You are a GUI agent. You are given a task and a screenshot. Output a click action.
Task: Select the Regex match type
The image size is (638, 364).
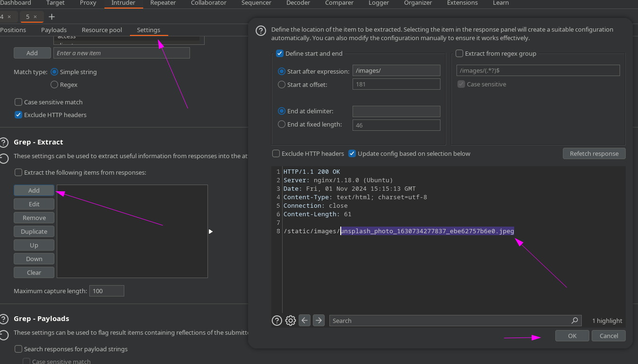tap(54, 85)
